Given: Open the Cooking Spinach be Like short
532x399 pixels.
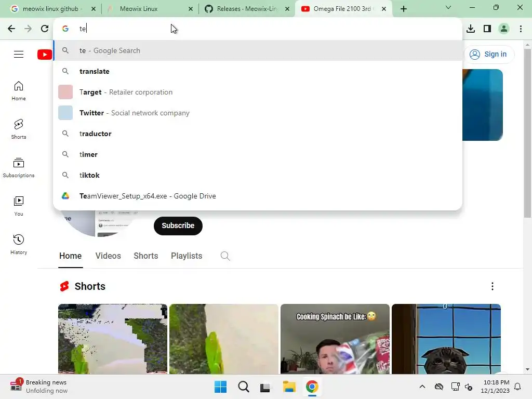Looking at the screenshot, I should [x=335, y=339].
